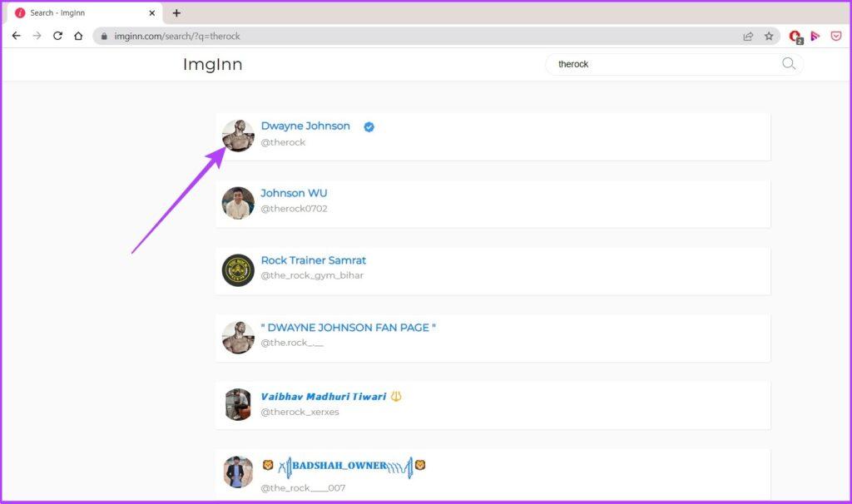Image resolution: width=852 pixels, height=504 pixels.
Task: Click the ImgInn logo
Action: (x=212, y=64)
